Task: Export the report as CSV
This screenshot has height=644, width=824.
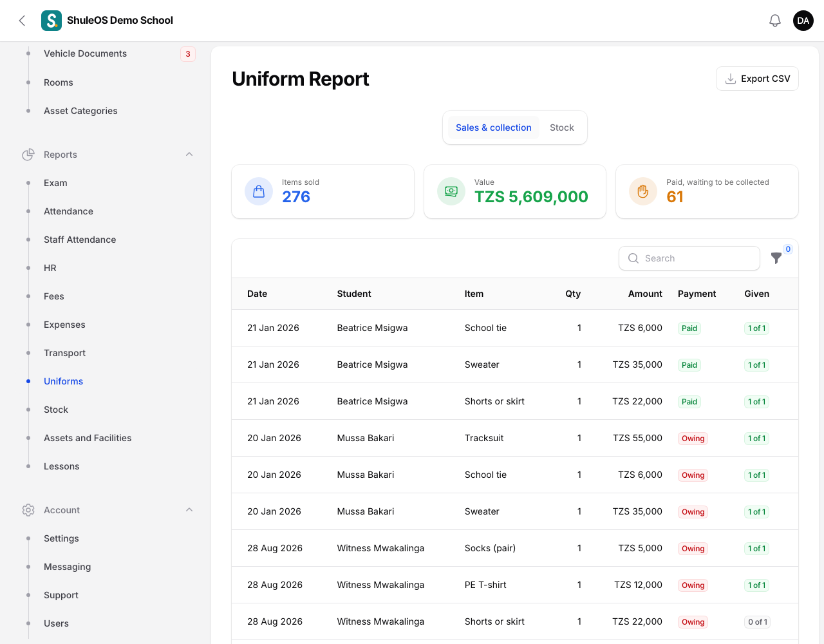Action: pyautogui.click(x=757, y=79)
